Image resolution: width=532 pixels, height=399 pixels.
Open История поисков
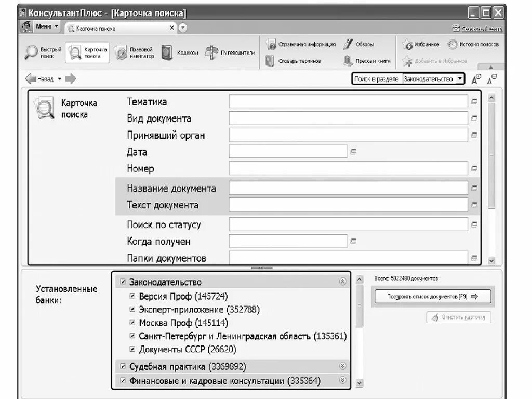[473, 45]
